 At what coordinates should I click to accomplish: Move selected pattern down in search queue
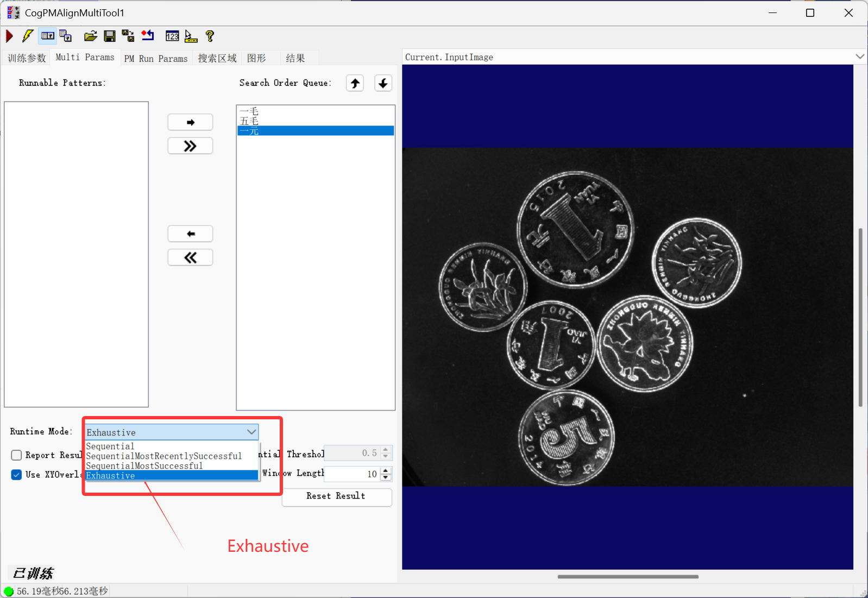click(383, 83)
